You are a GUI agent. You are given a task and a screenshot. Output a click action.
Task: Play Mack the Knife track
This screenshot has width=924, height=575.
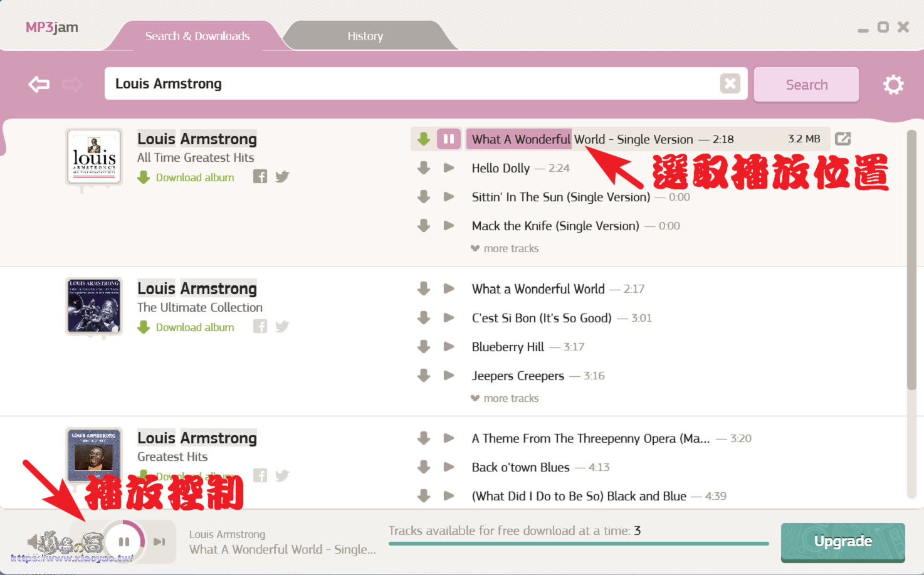(449, 226)
